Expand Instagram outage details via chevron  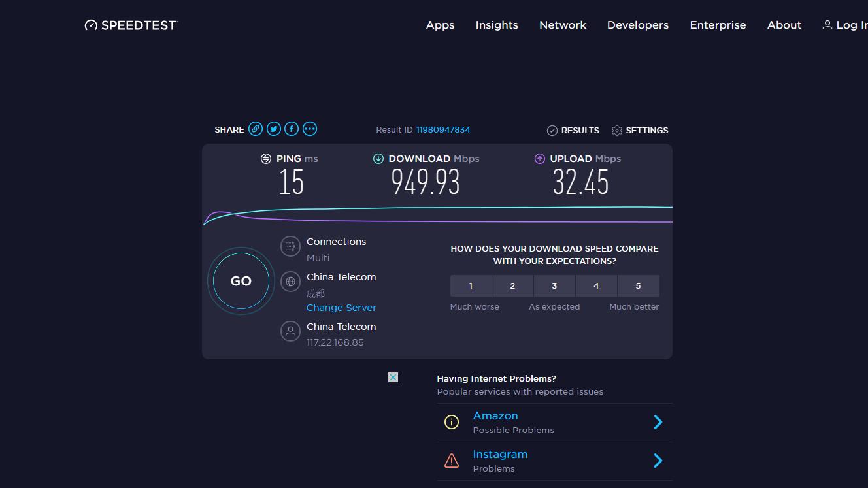point(658,461)
